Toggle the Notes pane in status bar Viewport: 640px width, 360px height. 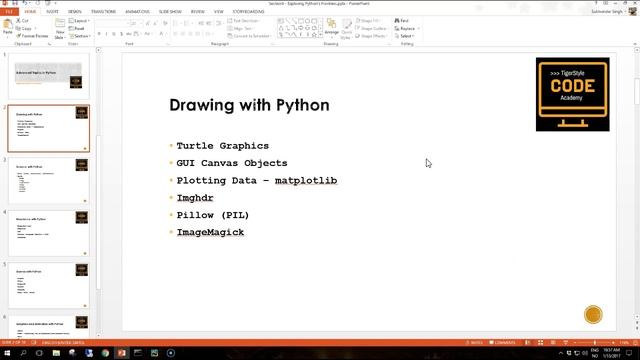tap(474, 342)
